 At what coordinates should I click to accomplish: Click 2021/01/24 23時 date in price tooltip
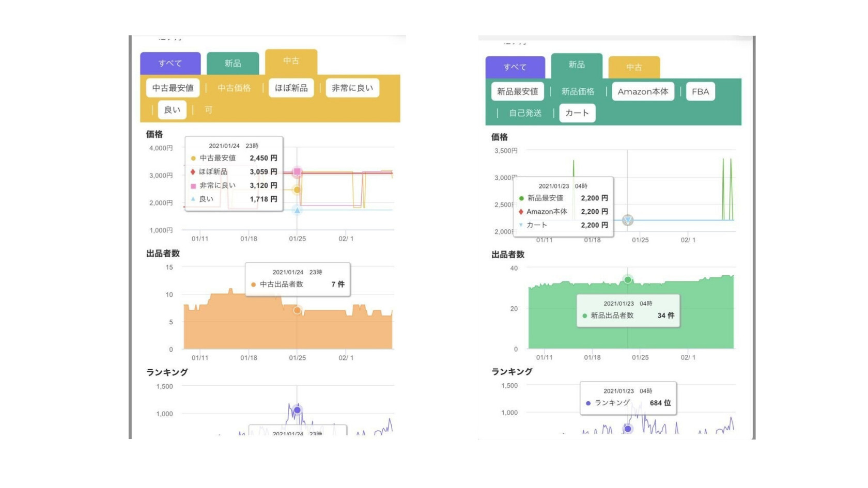coord(234,146)
